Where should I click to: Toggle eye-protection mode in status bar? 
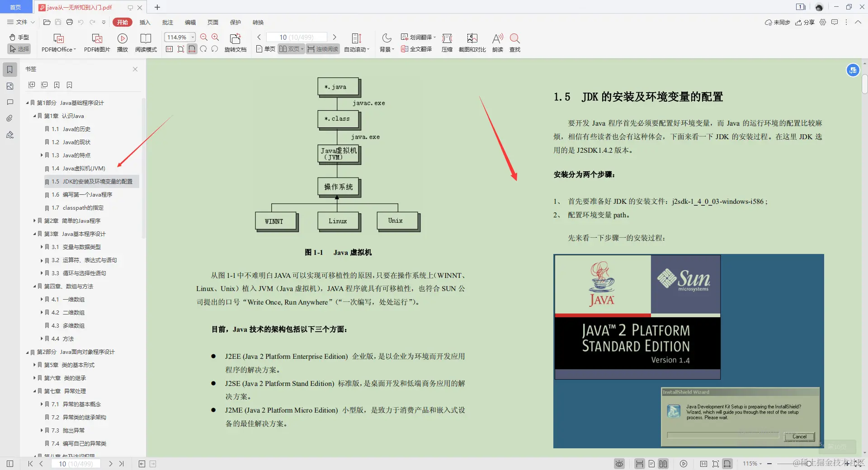click(x=619, y=464)
